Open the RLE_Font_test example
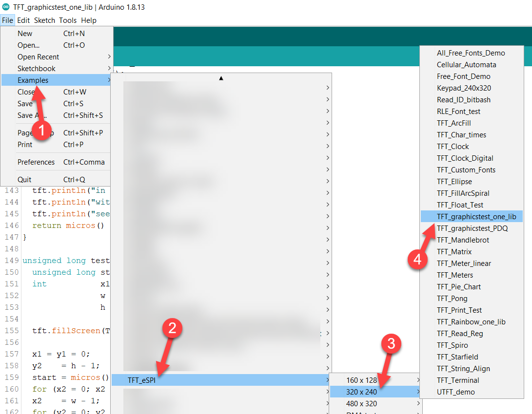The width and height of the screenshot is (532, 414). (x=472, y=112)
